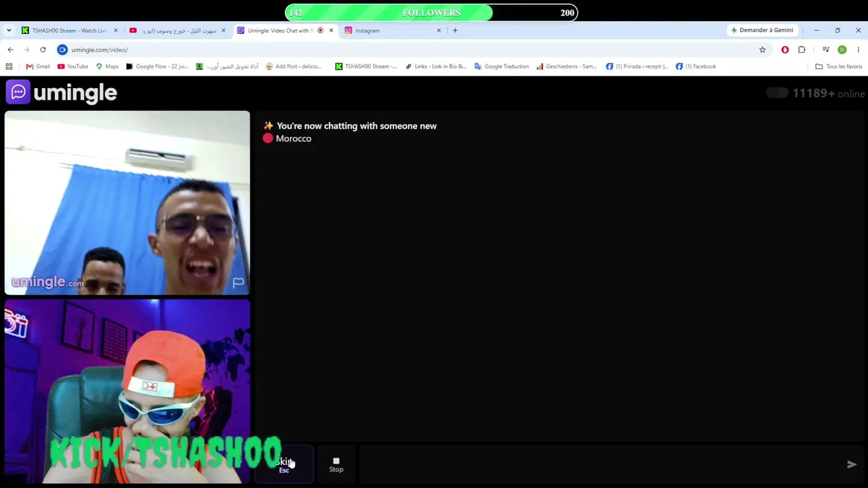This screenshot has height=488, width=868.
Task: Open the green Chrome profile avatar
Action: [x=842, y=49]
